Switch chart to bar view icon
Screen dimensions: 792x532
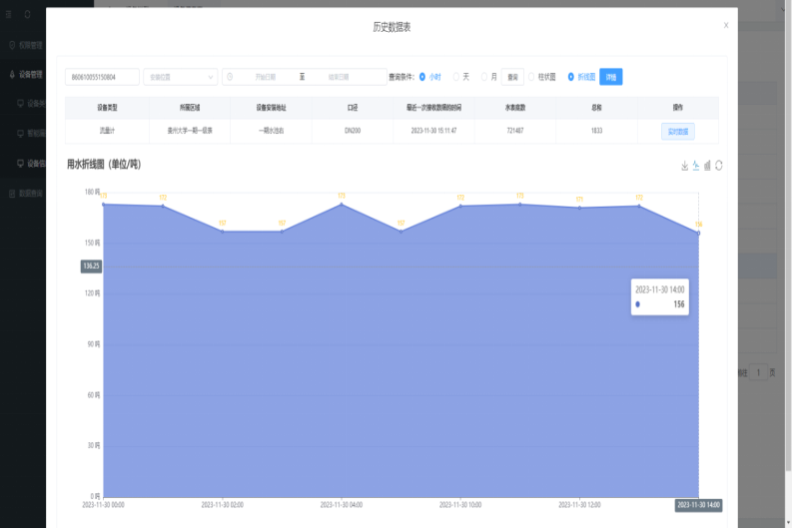(707, 166)
